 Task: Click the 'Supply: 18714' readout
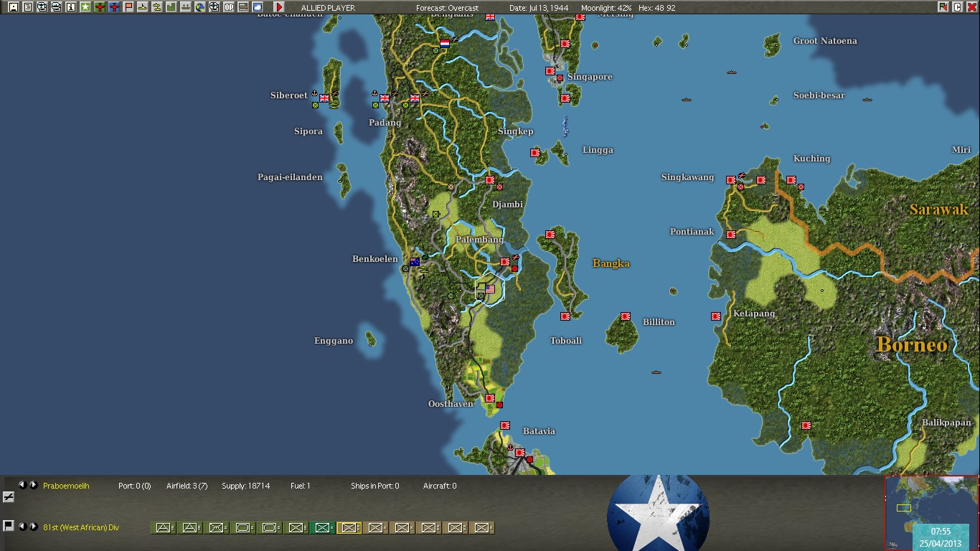pyautogui.click(x=246, y=486)
